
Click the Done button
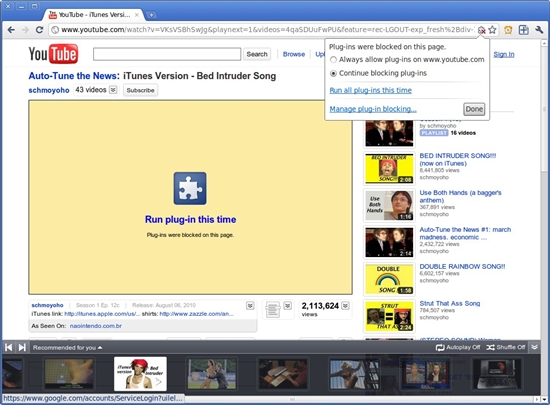[474, 109]
